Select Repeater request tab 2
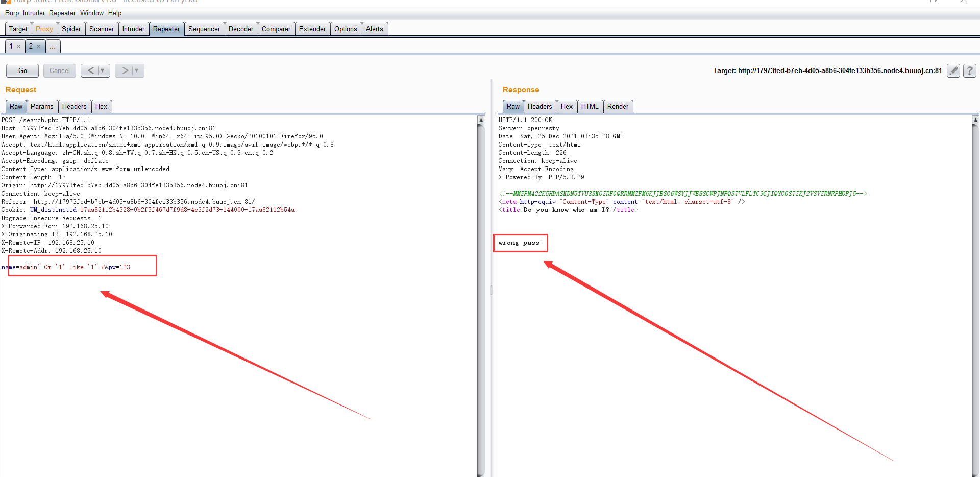Viewport: 980px width, 477px height. coord(31,46)
